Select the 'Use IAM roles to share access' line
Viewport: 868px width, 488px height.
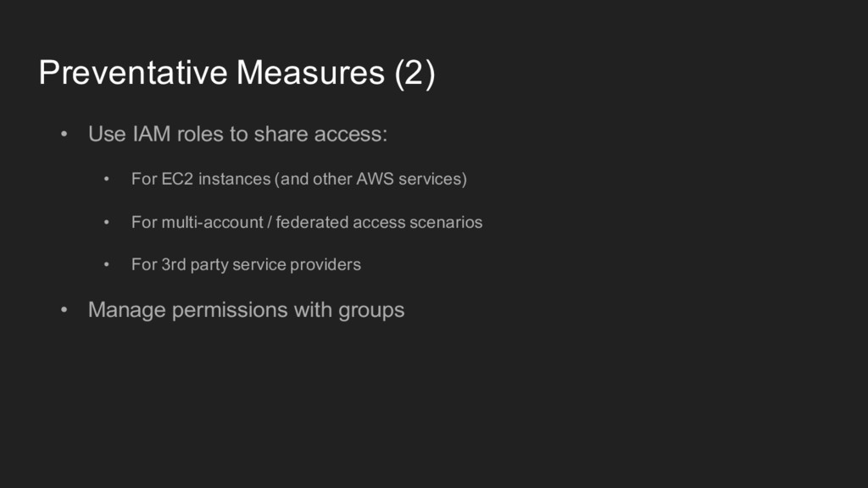[238, 134]
